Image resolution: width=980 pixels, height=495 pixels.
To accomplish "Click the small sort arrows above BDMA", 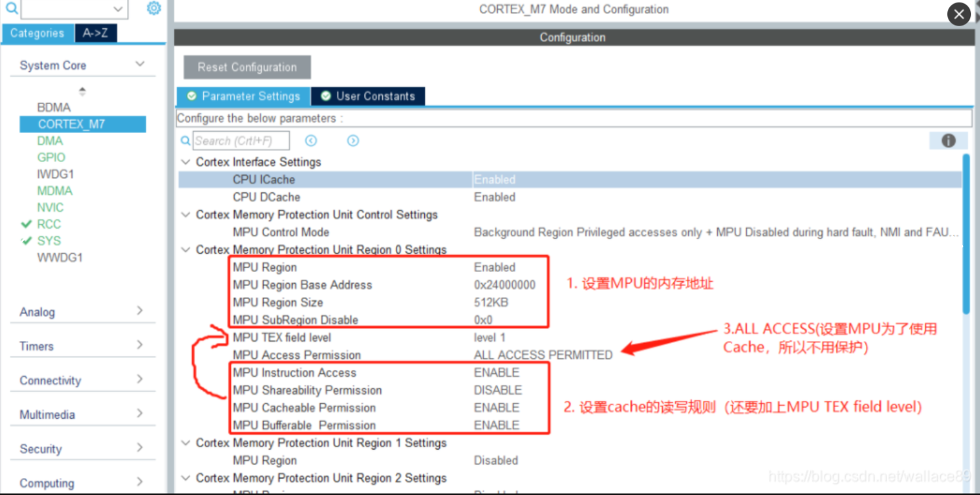I will click(x=82, y=91).
